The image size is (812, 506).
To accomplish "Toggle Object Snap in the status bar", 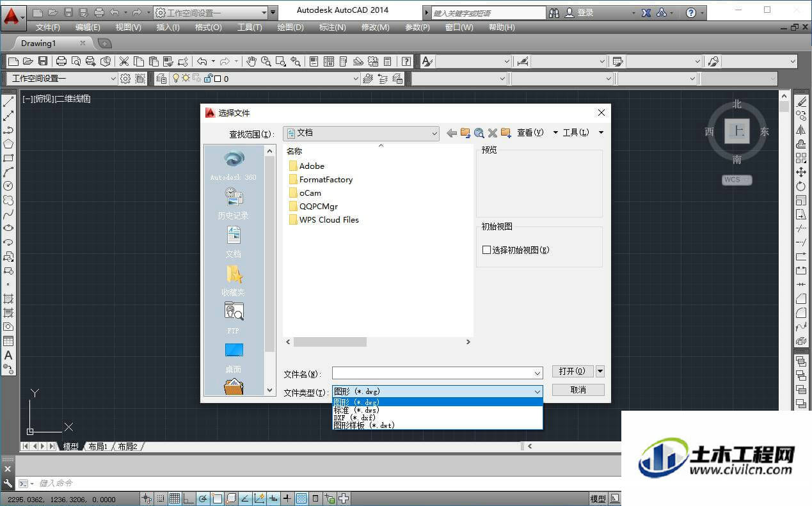I will [216, 499].
